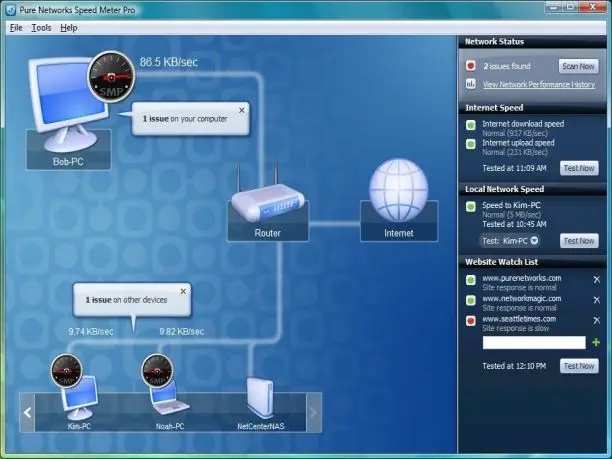Image resolution: width=612 pixels, height=459 pixels.
Task: Click the Internet upload speed status indicator
Action: point(471,144)
